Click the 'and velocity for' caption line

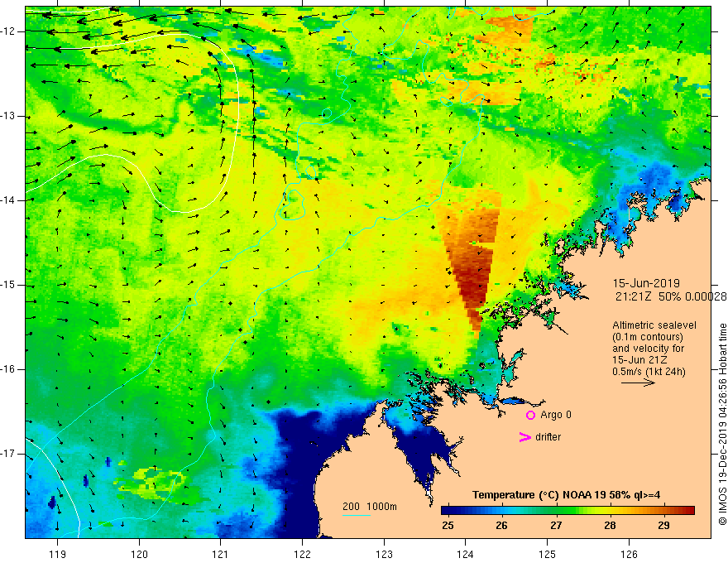[x=648, y=349]
